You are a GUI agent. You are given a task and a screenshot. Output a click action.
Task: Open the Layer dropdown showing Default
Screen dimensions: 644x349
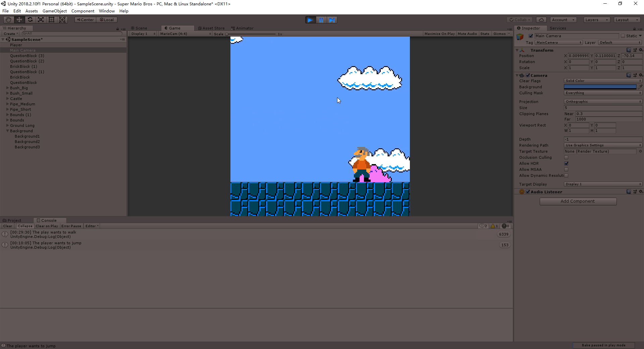click(x=620, y=43)
